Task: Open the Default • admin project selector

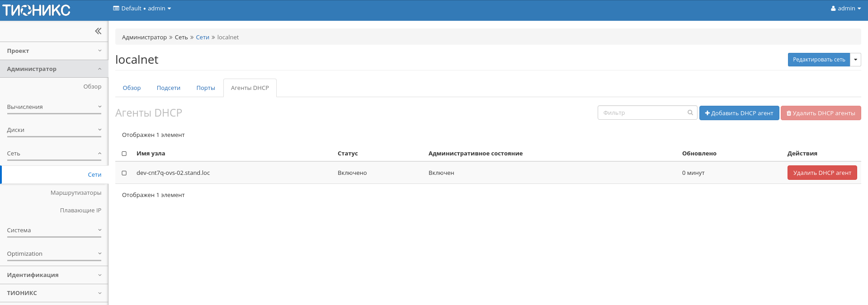Action: [x=142, y=9]
